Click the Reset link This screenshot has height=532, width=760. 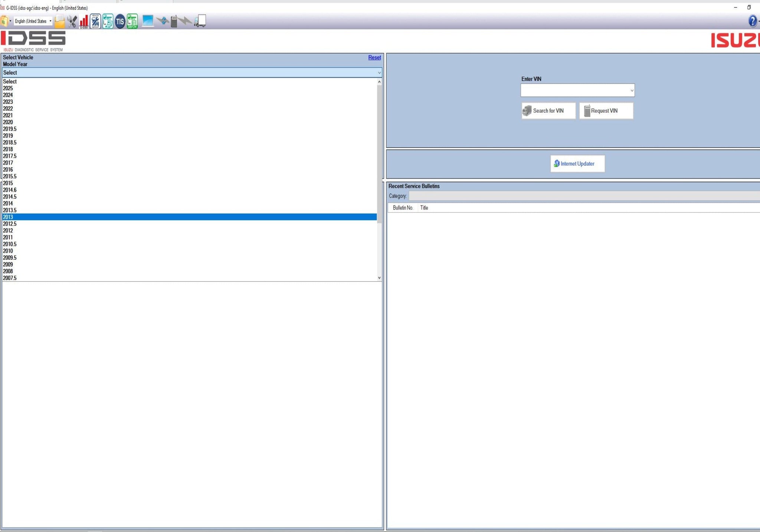click(374, 58)
